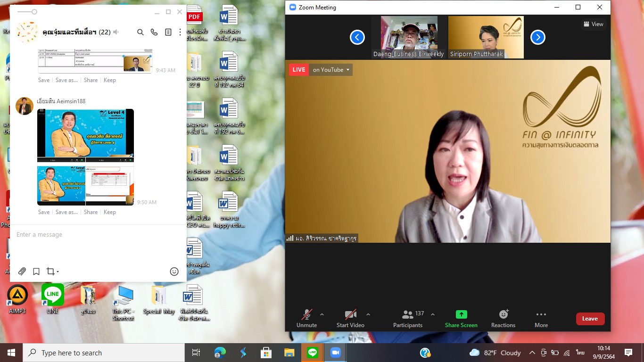Open the Participants panel

tap(408, 319)
